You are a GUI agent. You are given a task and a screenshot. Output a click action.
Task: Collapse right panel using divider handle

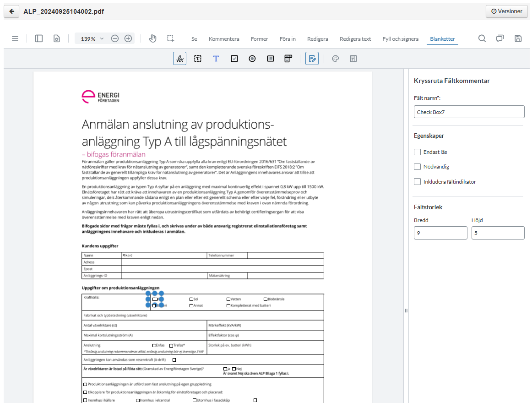click(406, 310)
